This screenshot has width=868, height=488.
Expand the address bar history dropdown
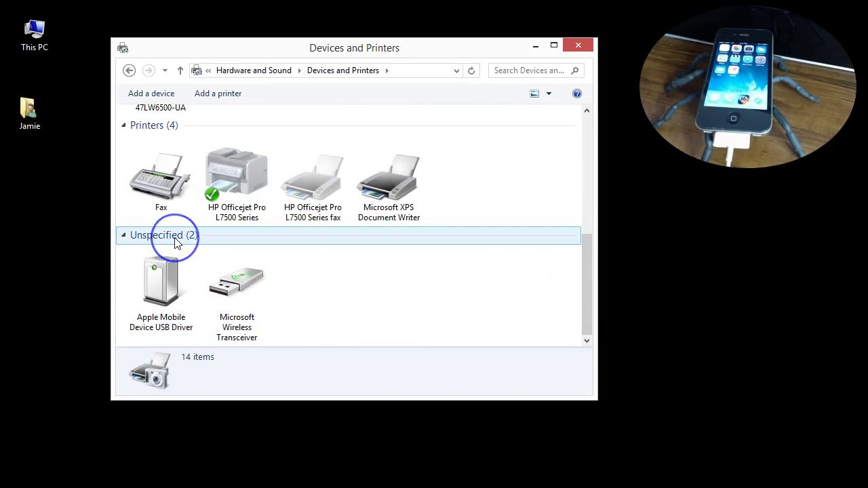click(x=456, y=70)
